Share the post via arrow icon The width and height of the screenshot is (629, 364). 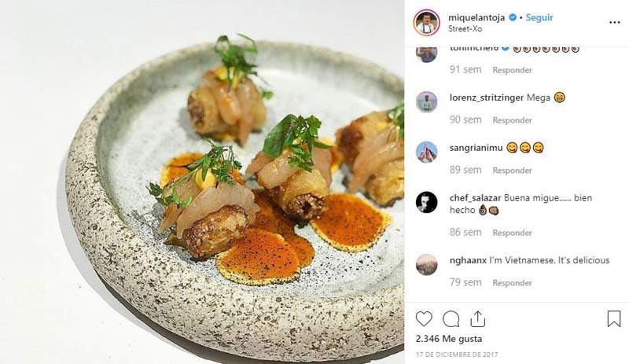coord(477,318)
